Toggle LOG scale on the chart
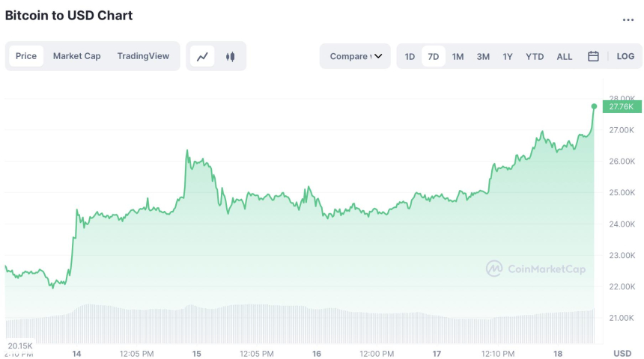Viewport: 644px width, 359px height. [x=625, y=56]
